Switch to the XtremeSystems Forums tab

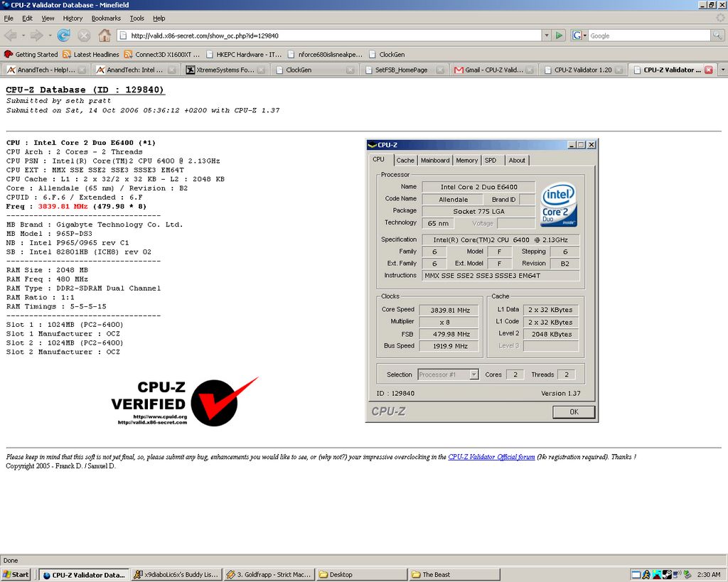(225, 70)
